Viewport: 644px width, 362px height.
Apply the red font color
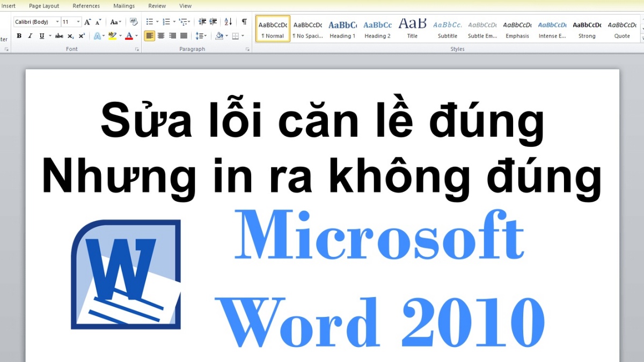(x=129, y=36)
